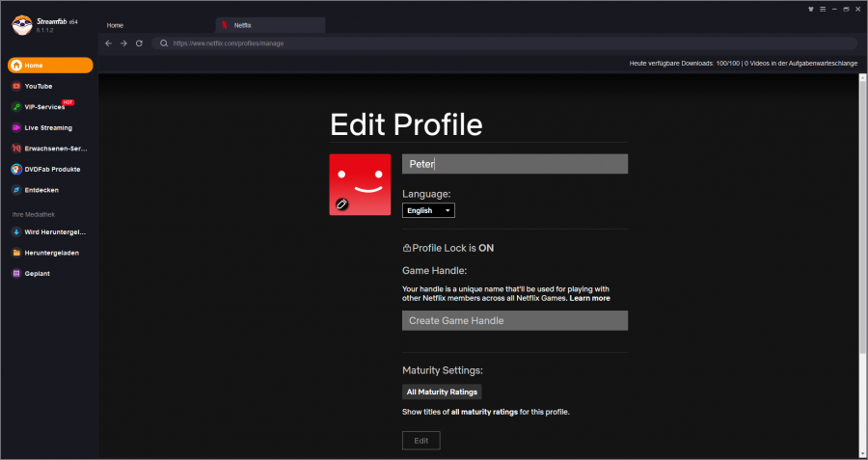Click the Heruntergeladen folder icon
The image size is (868, 460).
click(16, 253)
